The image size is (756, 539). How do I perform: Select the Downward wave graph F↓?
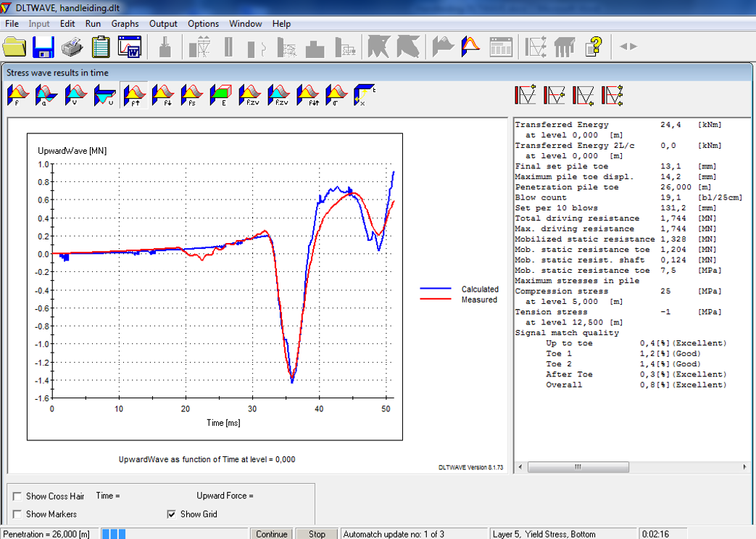(161, 94)
